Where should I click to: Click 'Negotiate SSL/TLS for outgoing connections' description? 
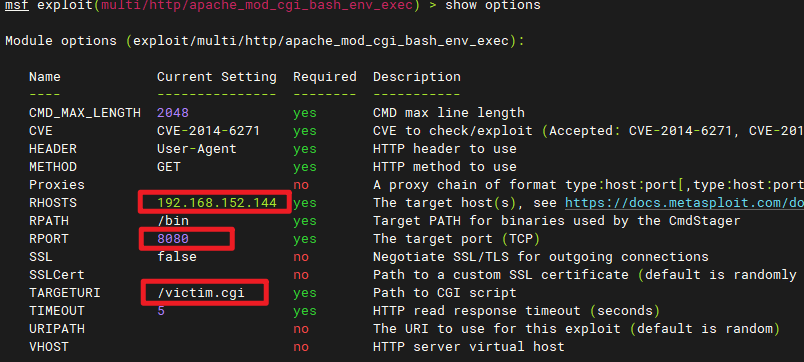(540, 257)
